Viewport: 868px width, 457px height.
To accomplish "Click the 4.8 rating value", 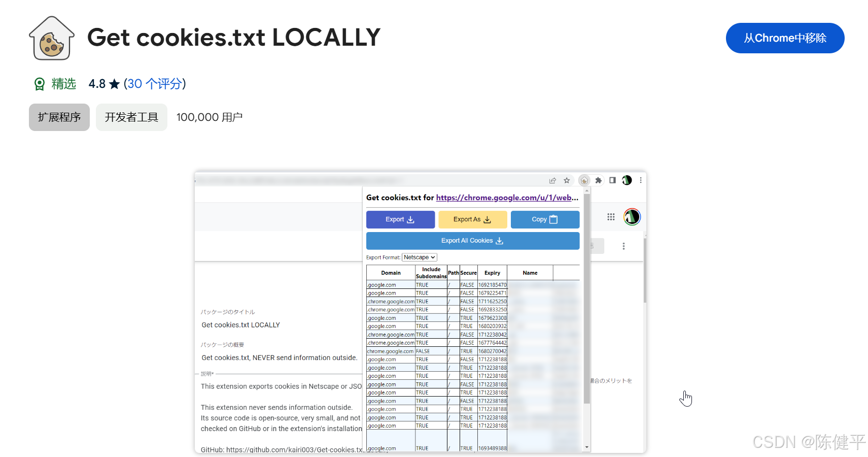I will pos(97,84).
